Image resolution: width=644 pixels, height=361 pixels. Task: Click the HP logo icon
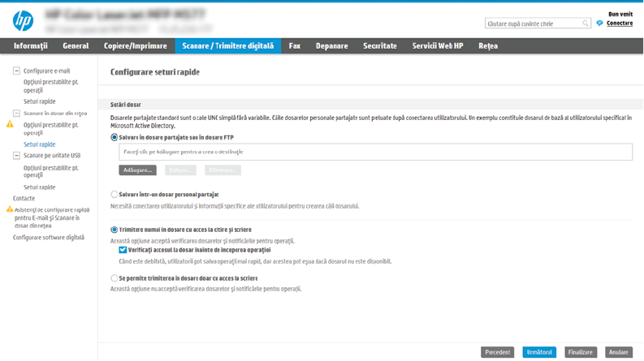click(x=23, y=21)
